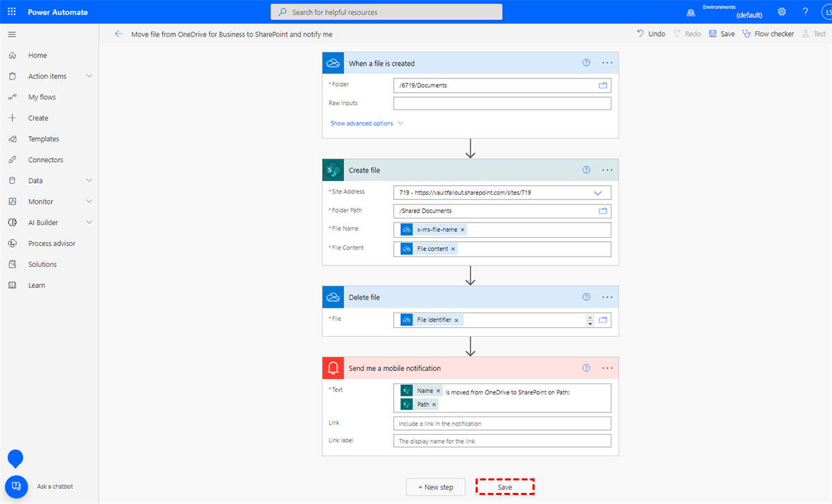The image size is (832, 504).
Task: Click the Folder field showing /6719/Documents
Action: pos(502,85)
